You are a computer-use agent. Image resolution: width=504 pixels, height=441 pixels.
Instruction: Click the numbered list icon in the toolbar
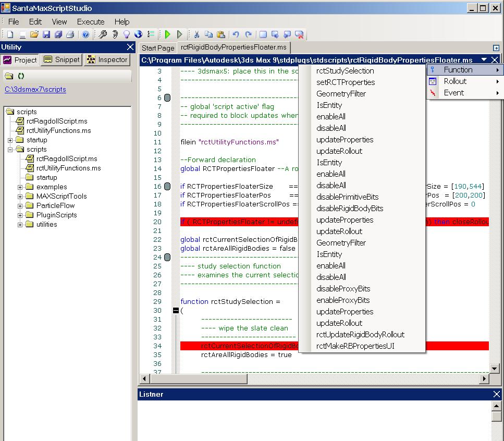tap(151, 34)
